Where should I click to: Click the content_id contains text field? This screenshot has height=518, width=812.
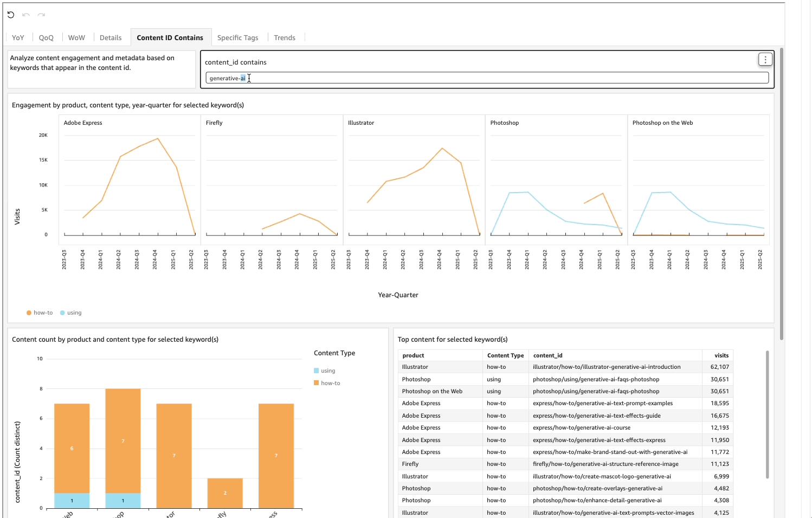click(487, 78)
